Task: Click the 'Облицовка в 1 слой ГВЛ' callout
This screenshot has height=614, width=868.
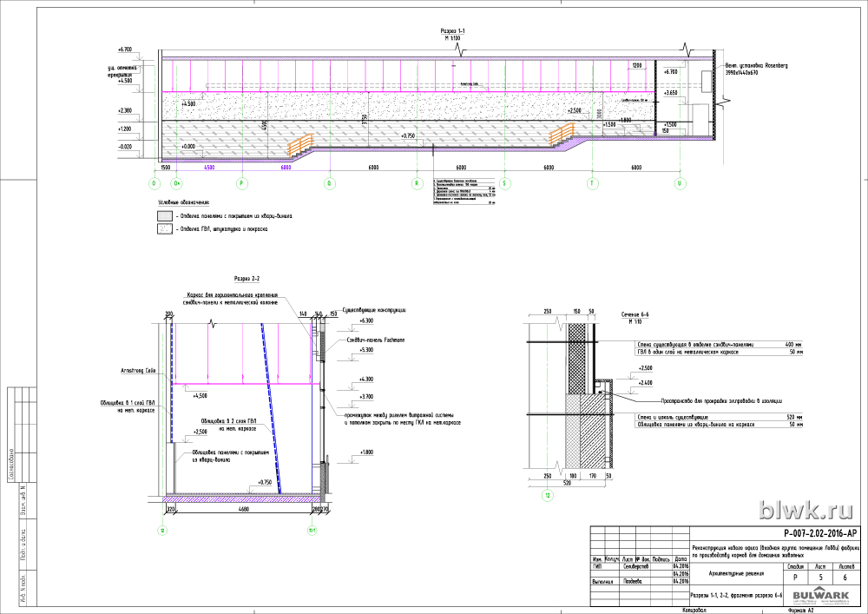Action: pyautogui.click(x=128, y=403)
